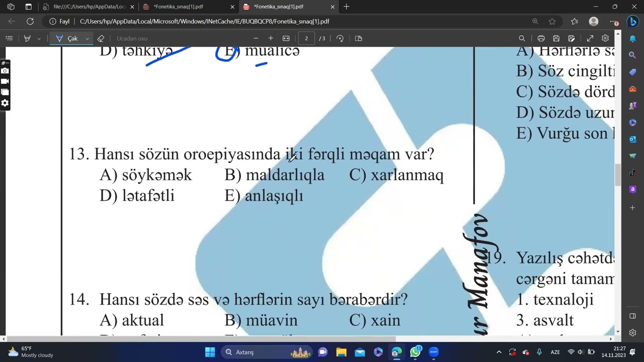Viewport: 644px width, 362px height.
Task: Toggle fit to width view
Action: point(286,38)
